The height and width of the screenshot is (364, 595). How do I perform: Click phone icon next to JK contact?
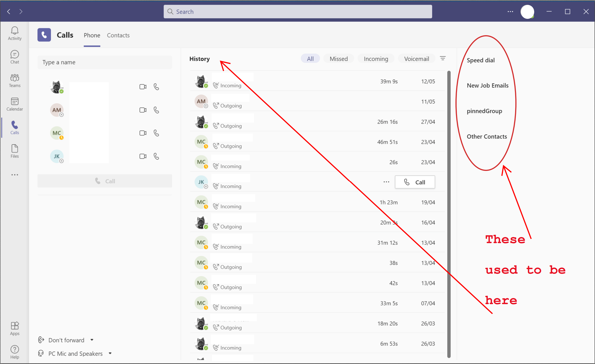[x=156, y=156]
